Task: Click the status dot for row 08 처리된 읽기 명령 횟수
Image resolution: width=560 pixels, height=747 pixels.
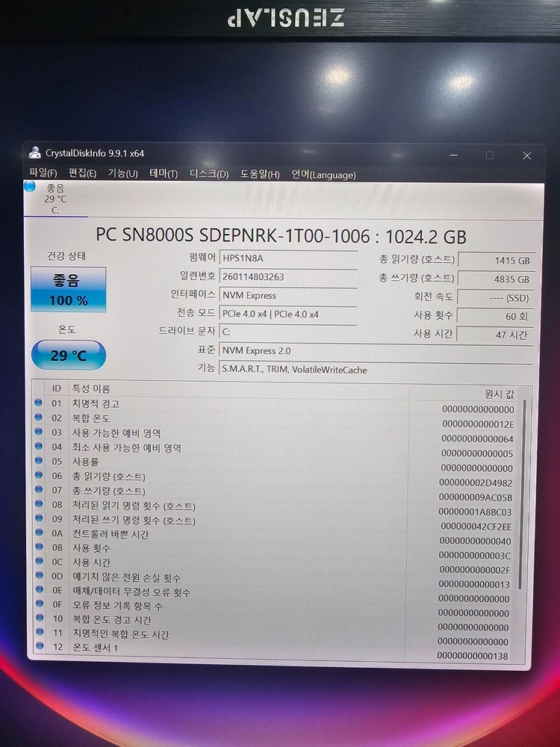Action: pos(39,503)
